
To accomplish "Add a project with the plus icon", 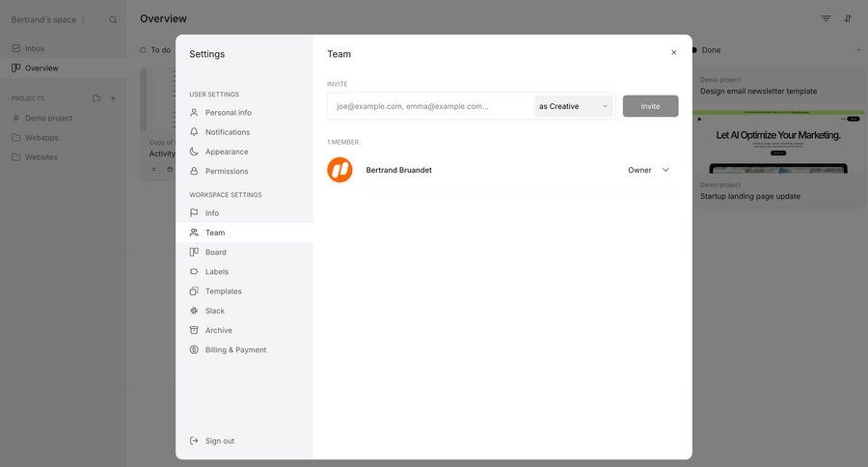I will pos(113,98).
